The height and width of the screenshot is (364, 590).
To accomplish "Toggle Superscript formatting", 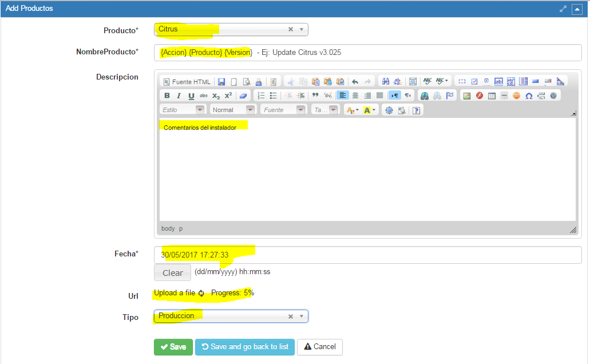I will pos(228,96).
